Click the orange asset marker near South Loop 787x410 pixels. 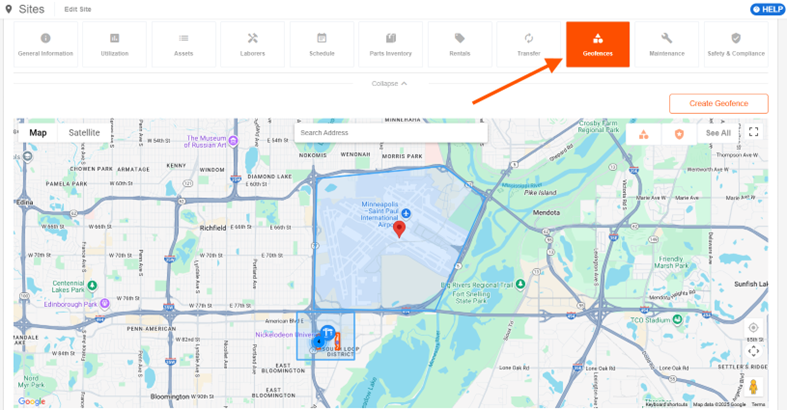[x=338, y=341]
